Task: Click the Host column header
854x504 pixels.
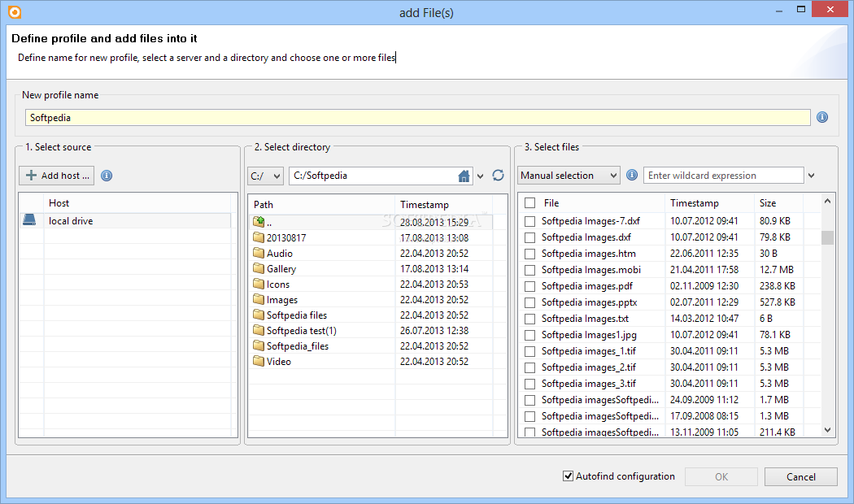Action: (137, 203)
